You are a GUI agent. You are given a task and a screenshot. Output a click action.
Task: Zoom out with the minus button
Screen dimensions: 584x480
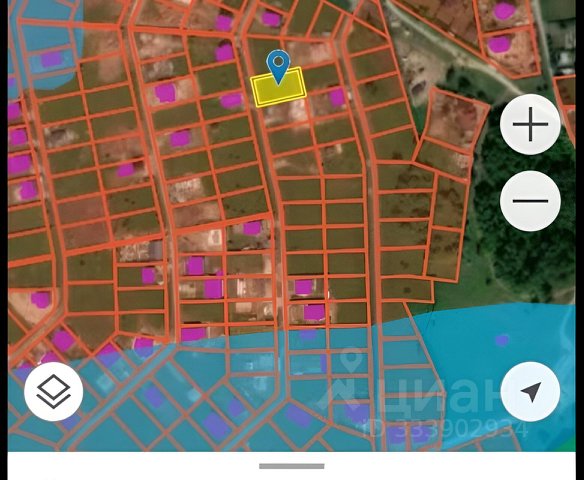(x=530, y=201)
